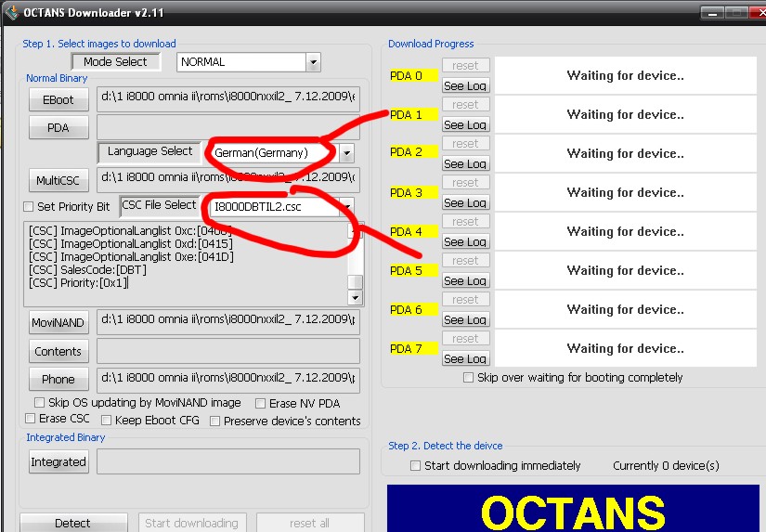Image resolution: width=766 pixels, height=532 pixels.
Task: Tick Start downloading immediately checkbox
Action: click(x=415, y=465)
